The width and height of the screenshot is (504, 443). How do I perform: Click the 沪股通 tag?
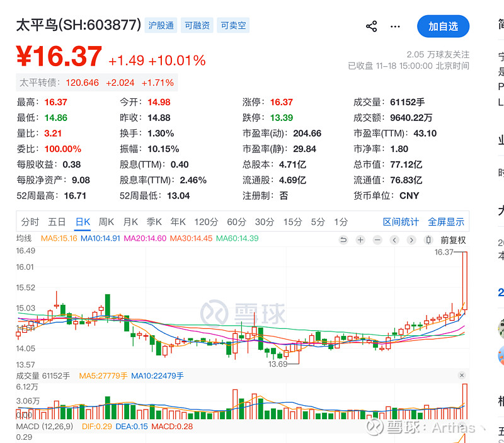161,25
